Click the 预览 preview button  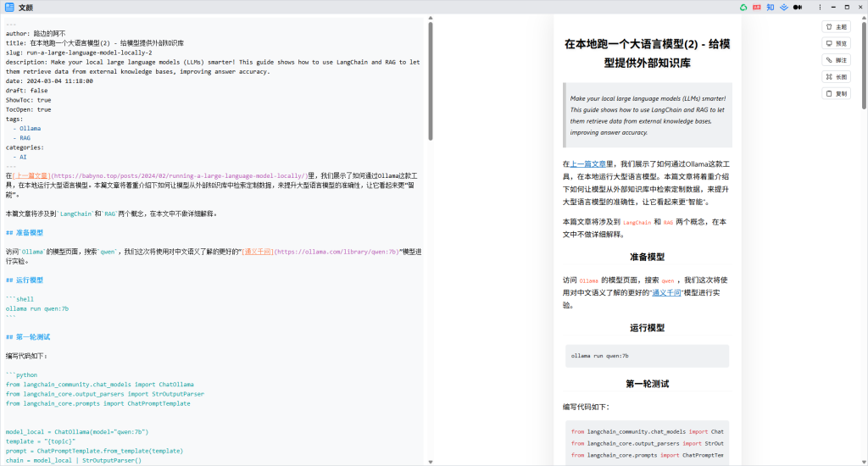tap(837, 43)
